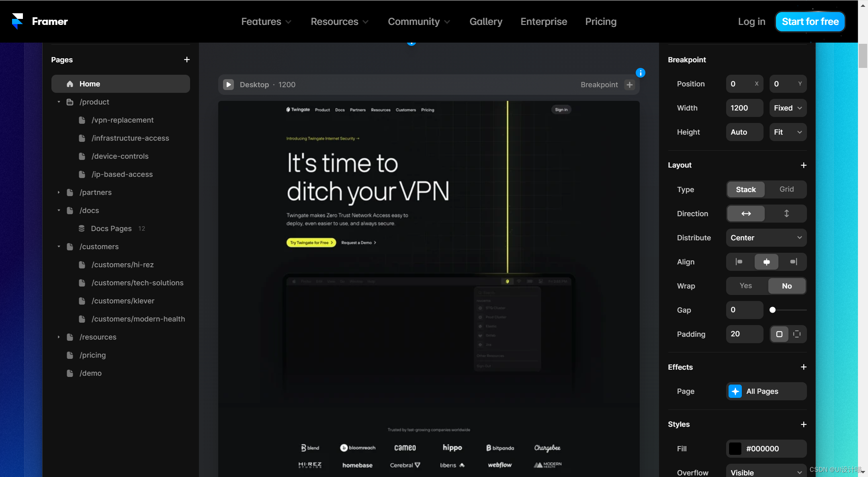
Task: Open the Distribute Center dropdown
Action: 766,237
